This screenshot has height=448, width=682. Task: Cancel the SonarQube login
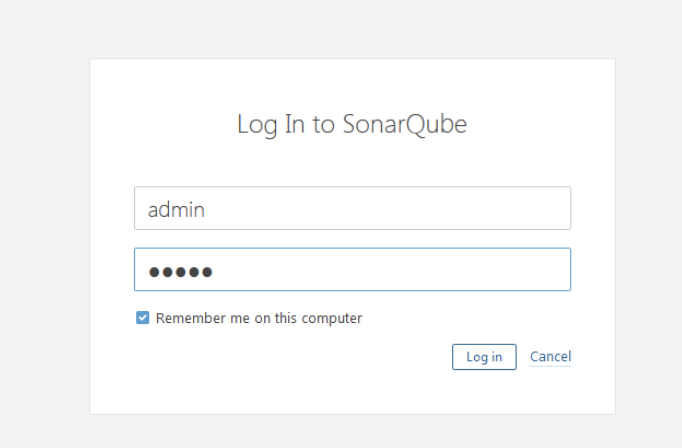550,357
